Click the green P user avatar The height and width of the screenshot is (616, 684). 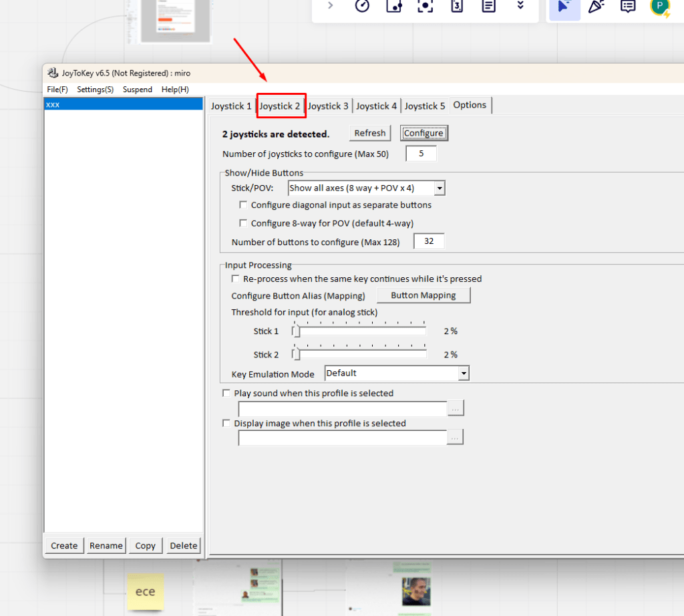point(659,6)
